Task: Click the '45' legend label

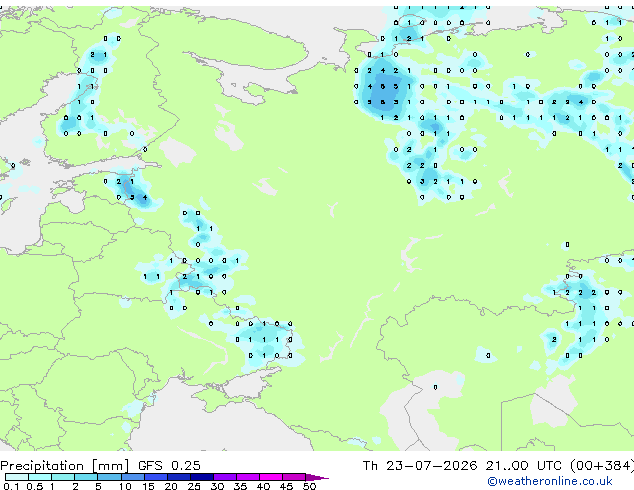Action: coord(286,486)
